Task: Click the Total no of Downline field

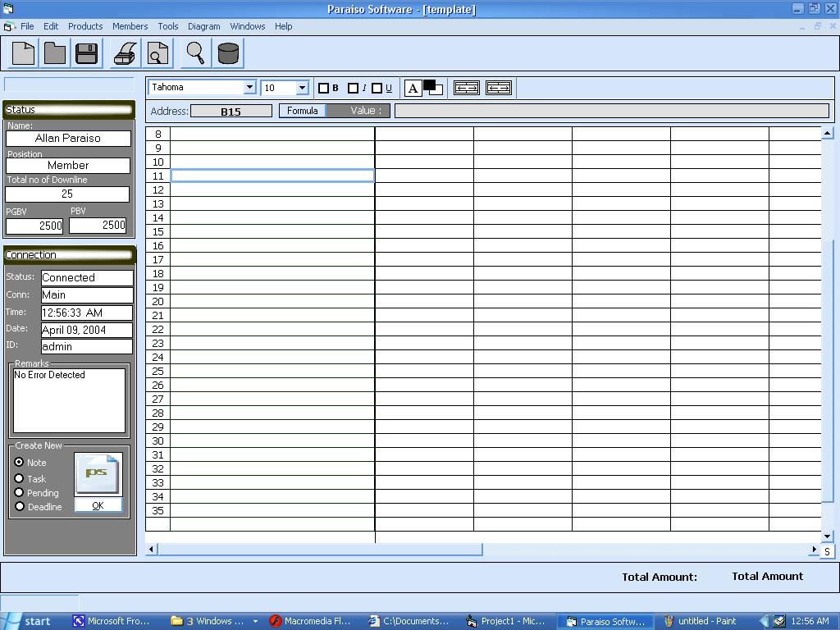Action: pos(67,194)
